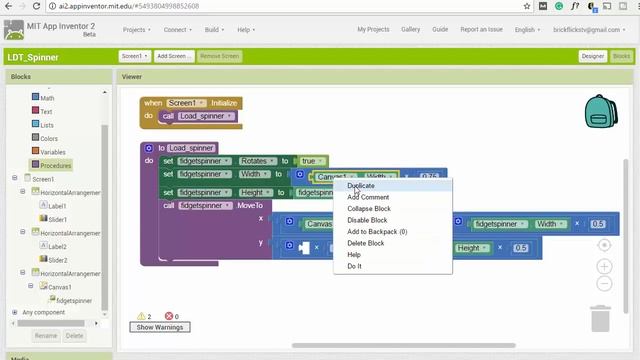Click the Text blocks category icon
This screenshot has height=360, width=640.
click(36, 111)
